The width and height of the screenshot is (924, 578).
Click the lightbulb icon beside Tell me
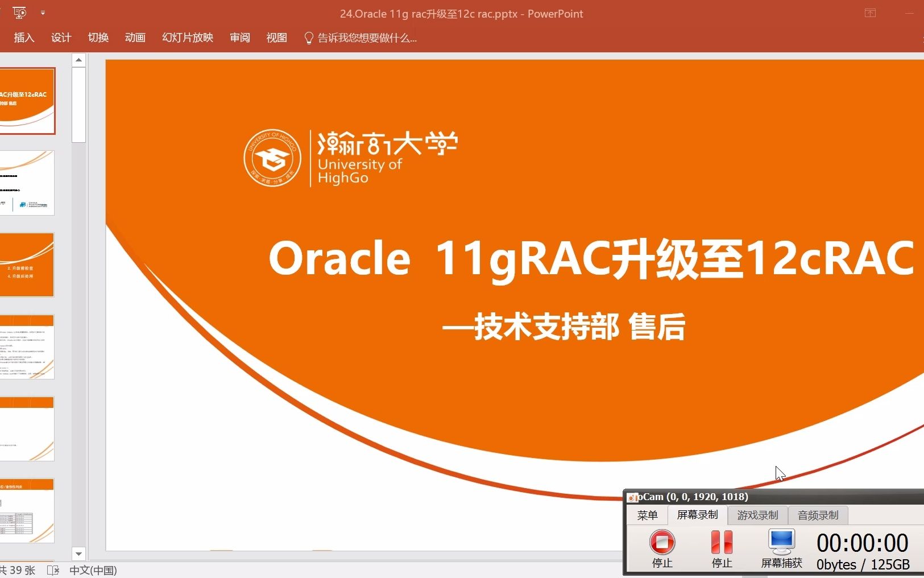coord(309,38)
